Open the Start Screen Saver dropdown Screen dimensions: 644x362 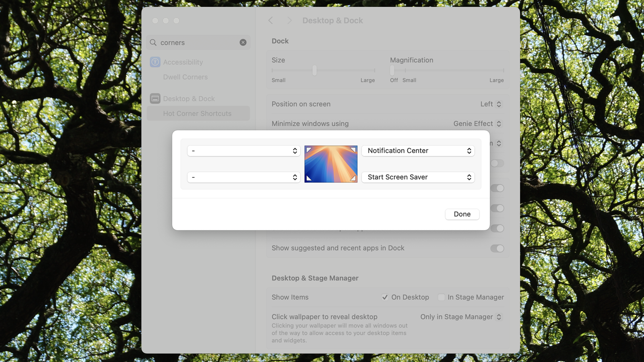(x=418, y=177)
